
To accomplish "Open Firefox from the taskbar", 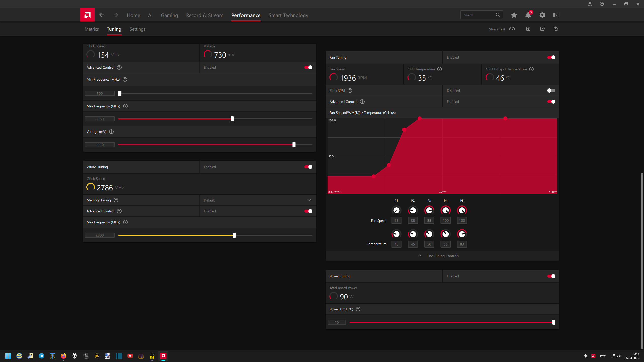I will point(64,356).
